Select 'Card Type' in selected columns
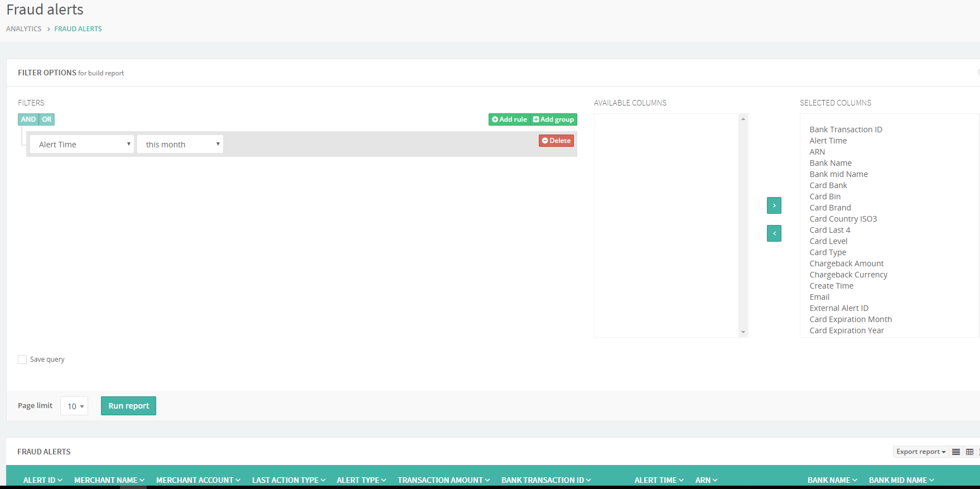The image size is (980, 489). 828,252
